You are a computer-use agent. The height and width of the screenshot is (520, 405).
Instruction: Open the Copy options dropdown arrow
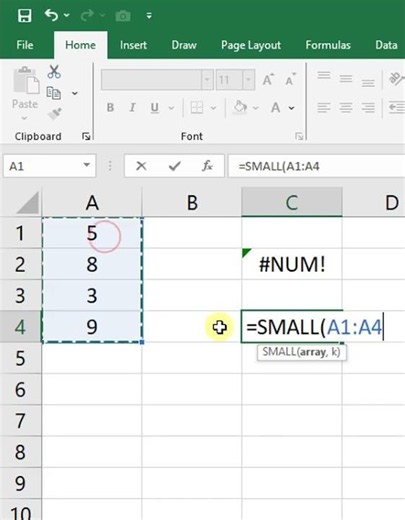(x=75, y=93)
